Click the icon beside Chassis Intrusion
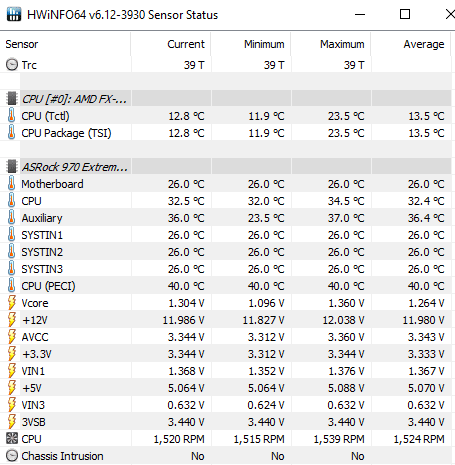Viewport: 455px width, 465px height. pos(12,456)
